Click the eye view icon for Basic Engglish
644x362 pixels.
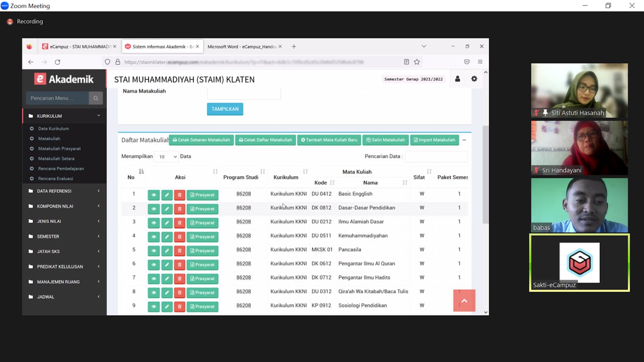(153, 195)
